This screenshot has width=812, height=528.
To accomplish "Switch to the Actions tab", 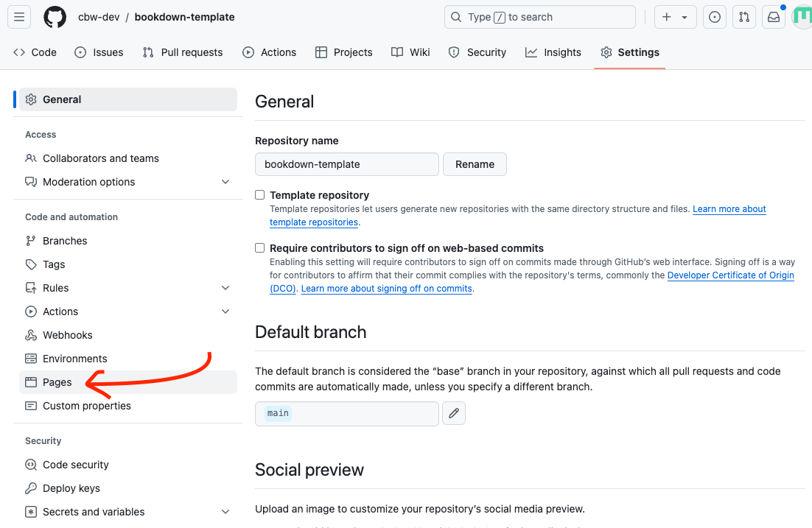I will pyautogui.click(x=270, y=52).
